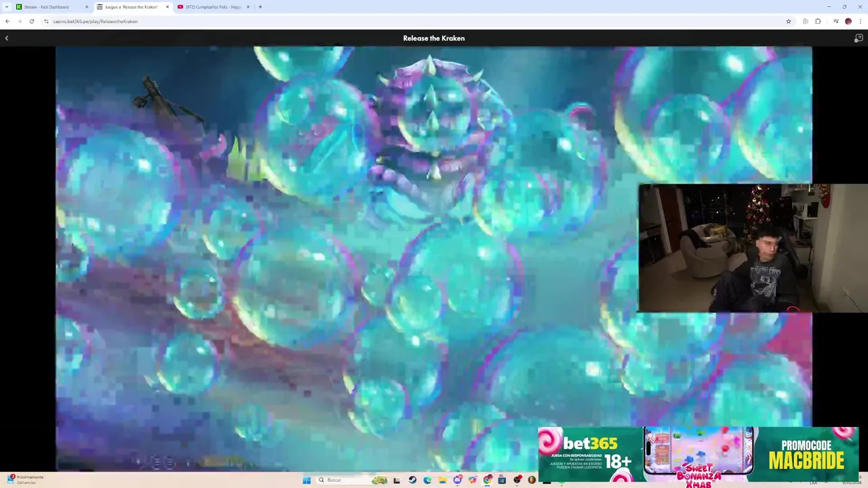Image resolution: width=868 pixels, height=488 pixels.
Task: Switch to Cumpleaños Feliz YouTube tab
Action: click(212, 7)
